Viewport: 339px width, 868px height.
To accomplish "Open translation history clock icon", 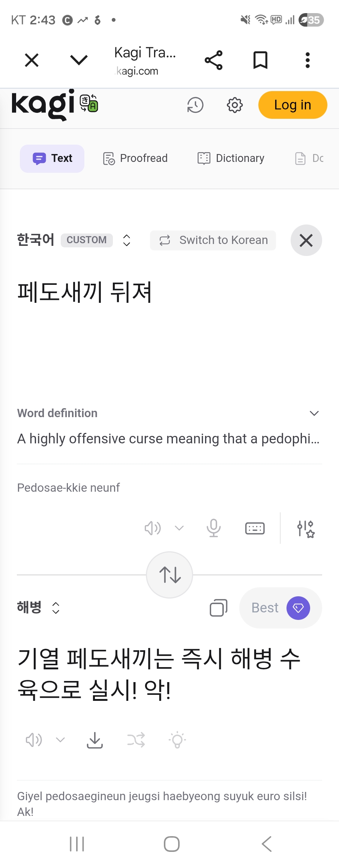I will tap(195, 105).
